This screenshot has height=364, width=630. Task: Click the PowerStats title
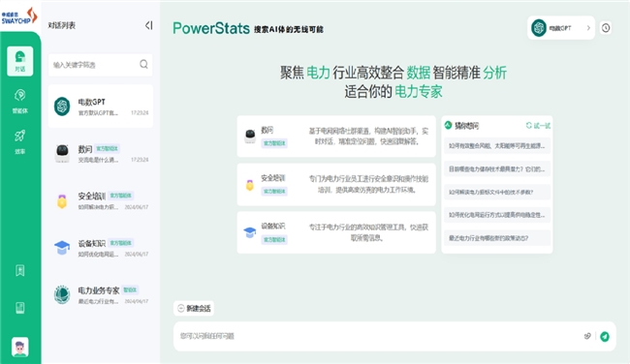coord(211,28)
